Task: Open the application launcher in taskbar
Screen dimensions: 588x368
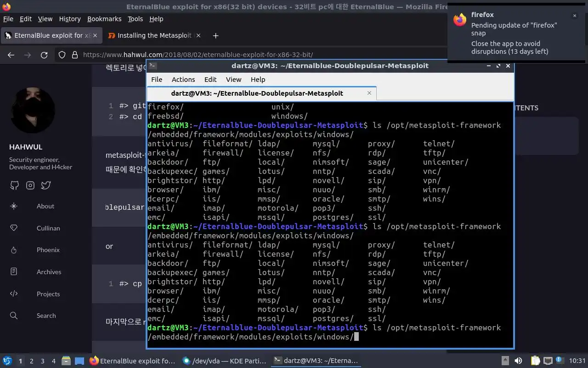Action: (x=7, y=361)
